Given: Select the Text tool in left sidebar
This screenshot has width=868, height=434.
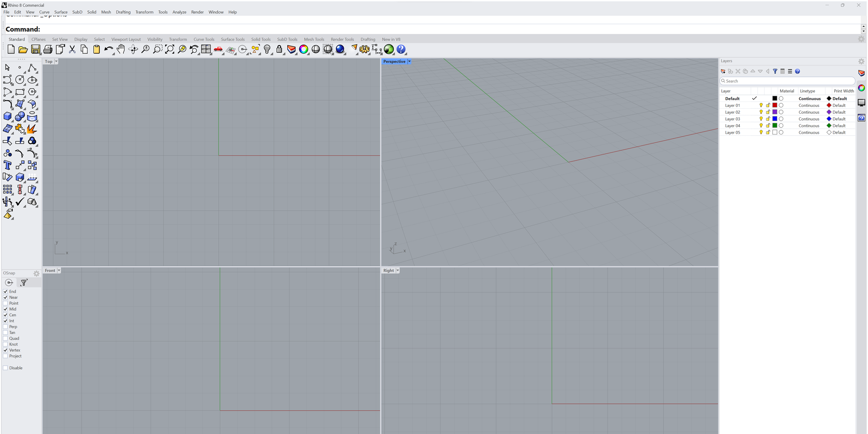Looking at the screenshot, I should (x=7, y=165).
